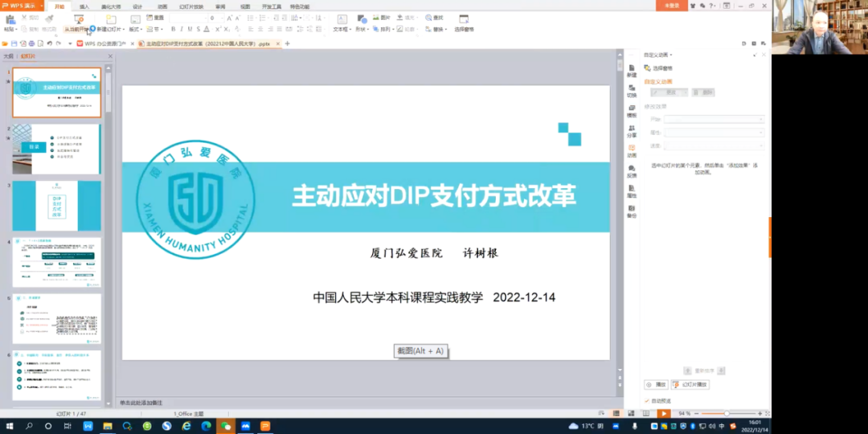This screenshot has height=434, width=868.
Task: Click the Save icon in quick access bar
Action: [14, 43]
